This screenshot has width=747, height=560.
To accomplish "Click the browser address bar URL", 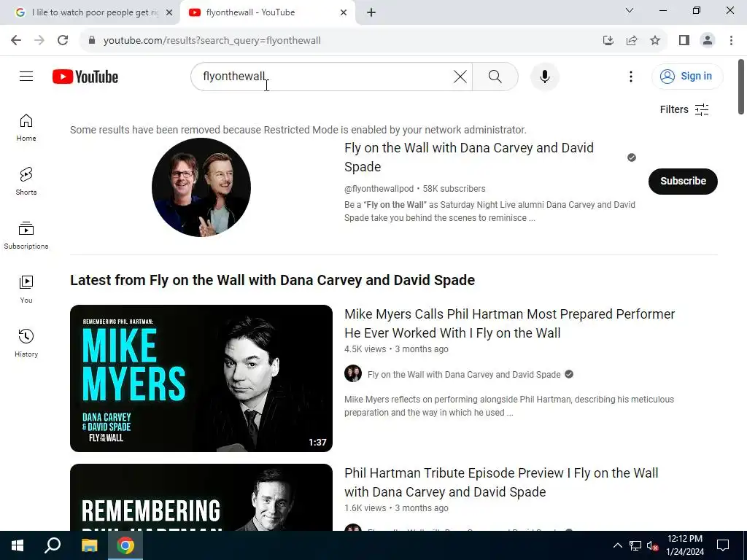I will (x=212, y=41).
